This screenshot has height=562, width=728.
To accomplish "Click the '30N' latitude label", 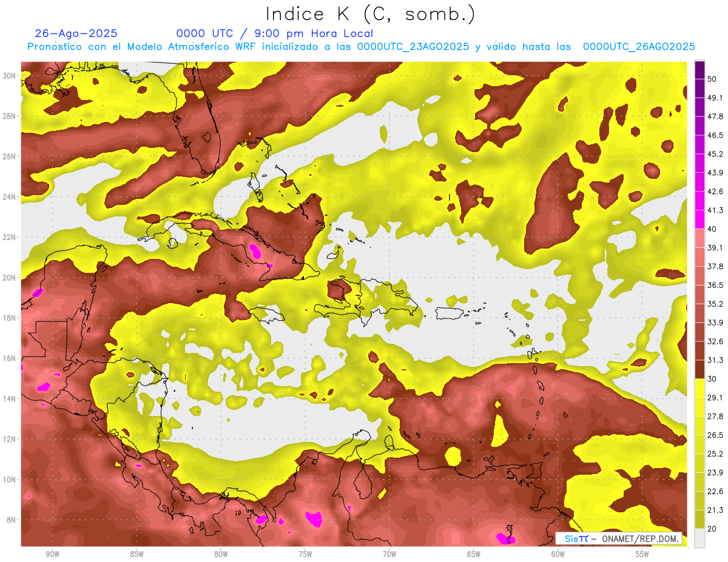I will (10, 76).
